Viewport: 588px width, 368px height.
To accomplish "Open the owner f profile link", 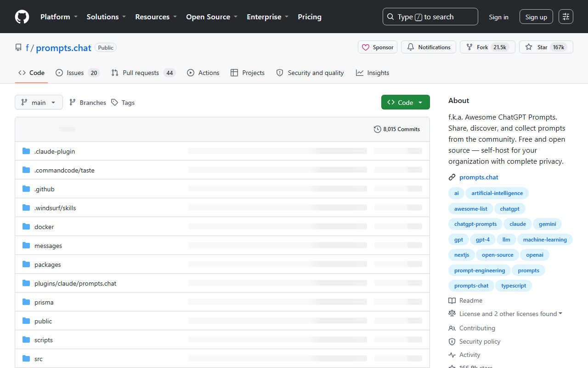I will pos(27,48).
